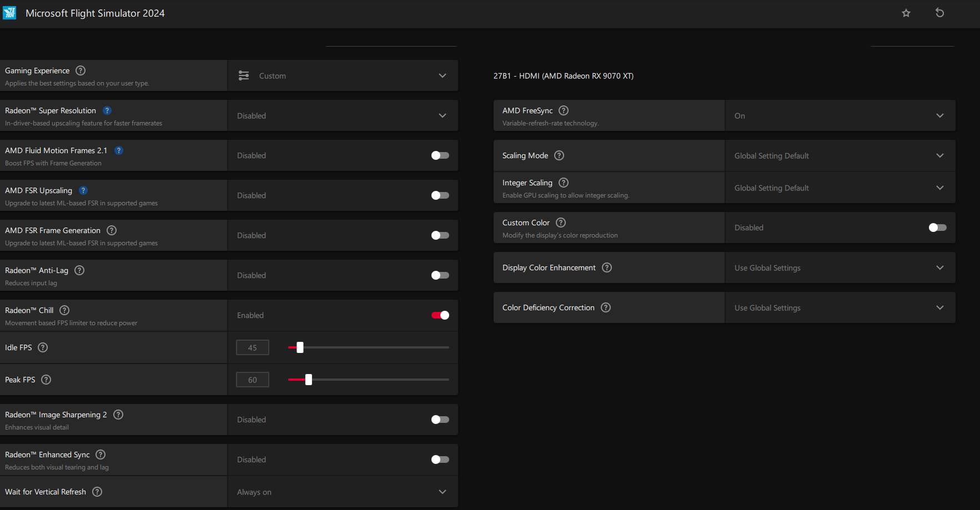980x510 pixels.
Task: Click the Idle FPS value input field
Action: (x=253, y=347)
